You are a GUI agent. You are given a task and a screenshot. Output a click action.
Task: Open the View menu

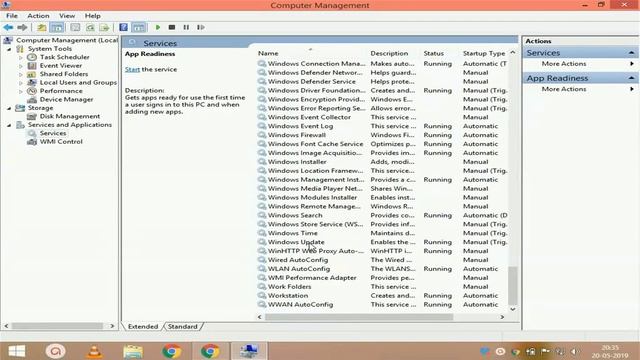coord(67,16)
